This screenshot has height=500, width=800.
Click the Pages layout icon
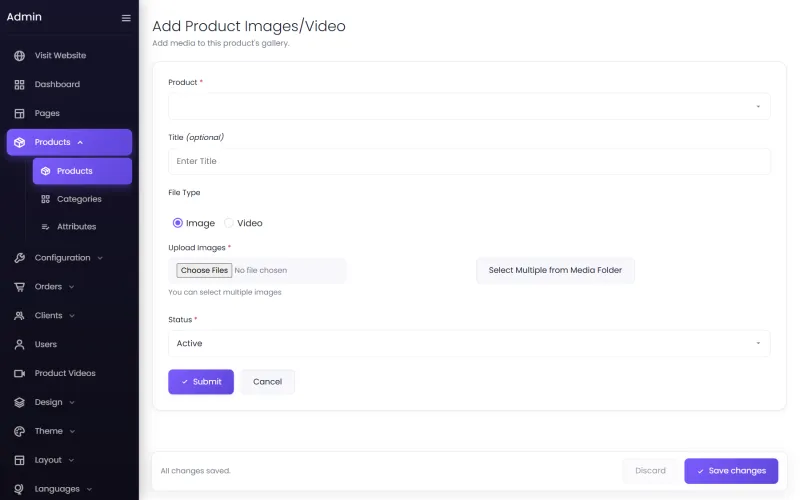(x=19, y=113)
